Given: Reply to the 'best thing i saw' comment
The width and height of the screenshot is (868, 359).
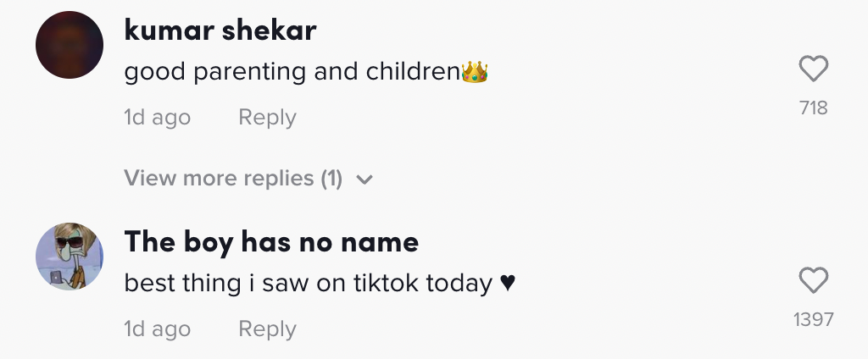Looking at the screenshot, I should pos(267,329).
